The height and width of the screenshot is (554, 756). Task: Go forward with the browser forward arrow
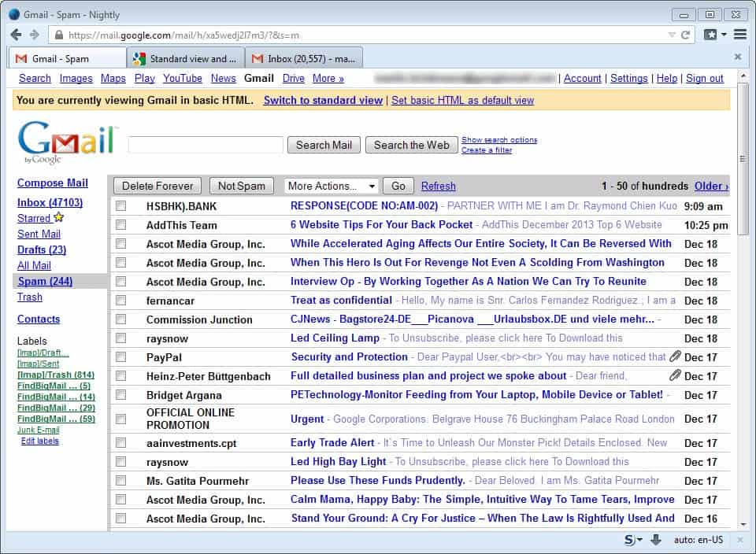[x=34, y=35]
